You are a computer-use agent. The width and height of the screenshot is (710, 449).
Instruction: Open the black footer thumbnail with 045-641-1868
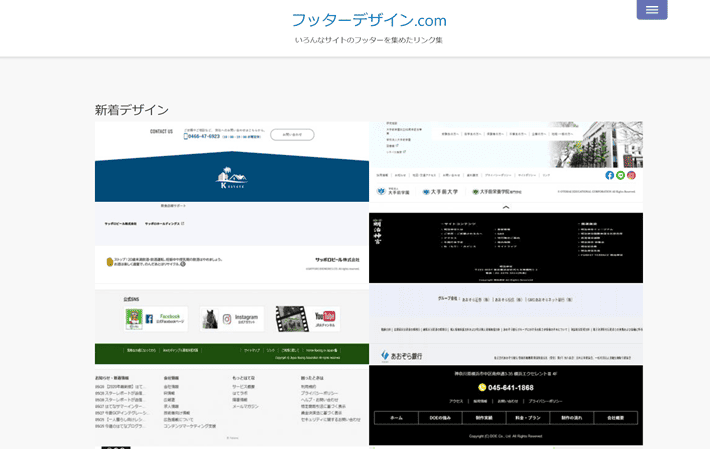[506, 405]
